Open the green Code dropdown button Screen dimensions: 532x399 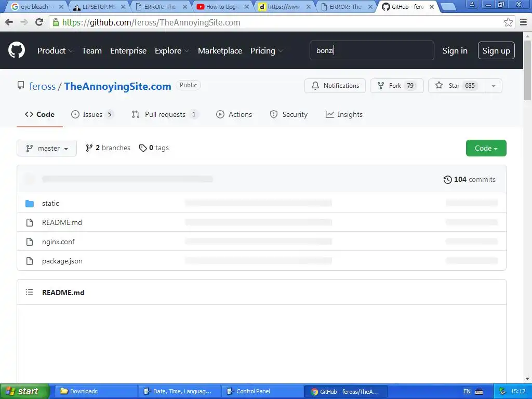coord(486,148)
